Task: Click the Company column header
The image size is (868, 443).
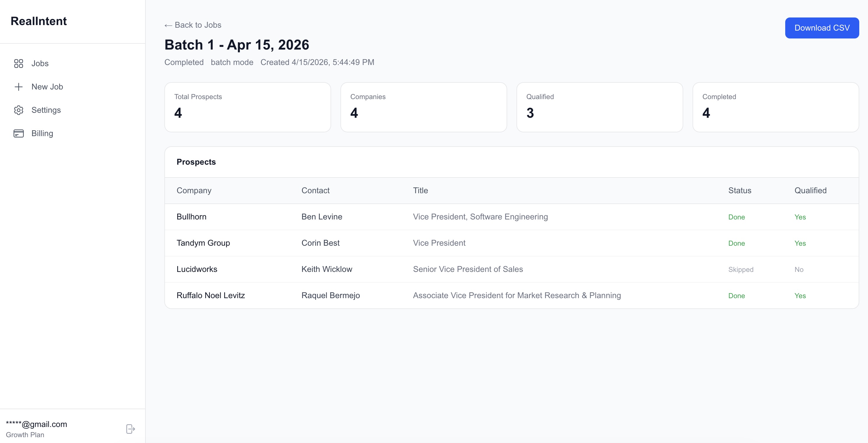Action: [x=194, y=190]
